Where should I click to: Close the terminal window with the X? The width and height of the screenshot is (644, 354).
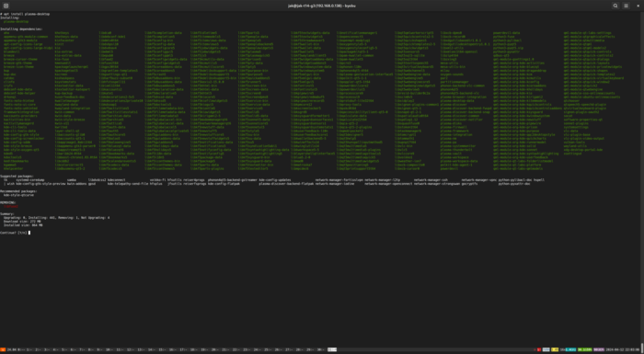[638, 6]
